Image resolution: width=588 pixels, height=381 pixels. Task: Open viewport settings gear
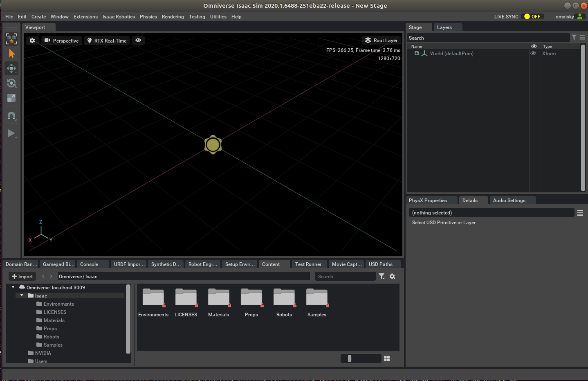coord(32,41)
